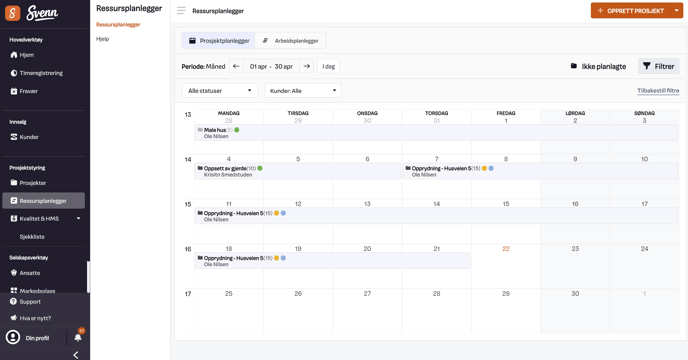Screen dimensions: 688x360
Task: Open Din profil avatar
Action: click(x=13, y=337)
